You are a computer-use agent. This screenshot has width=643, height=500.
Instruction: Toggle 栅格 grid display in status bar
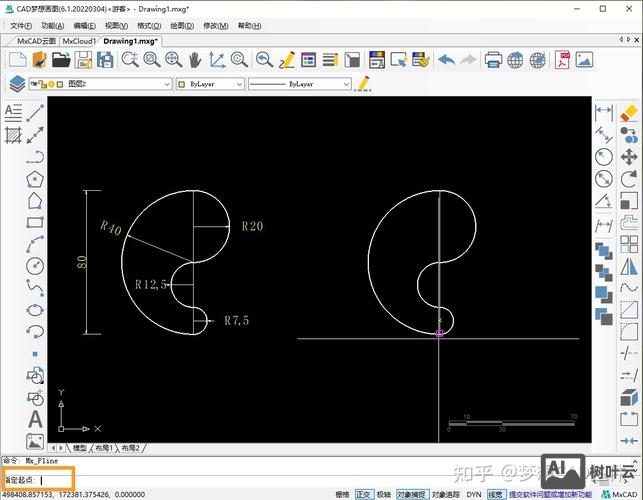[x=342, y=494]
